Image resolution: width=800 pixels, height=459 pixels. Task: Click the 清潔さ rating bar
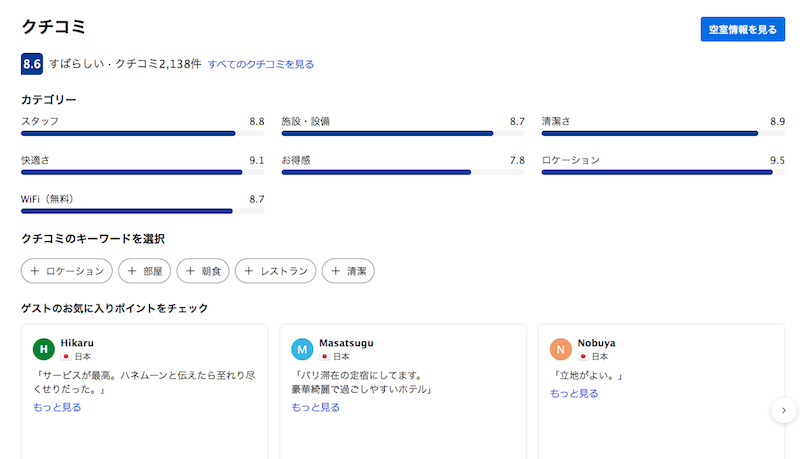[x=663, y=134]
